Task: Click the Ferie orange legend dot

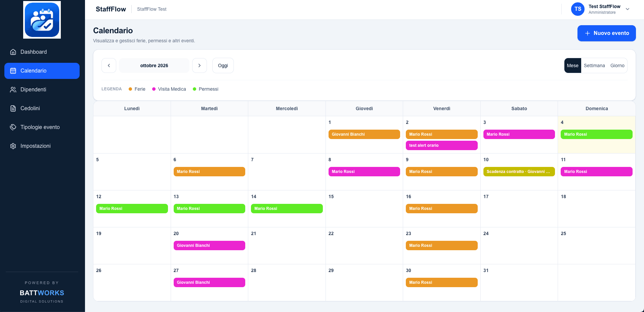Action: tap(130, 89)
